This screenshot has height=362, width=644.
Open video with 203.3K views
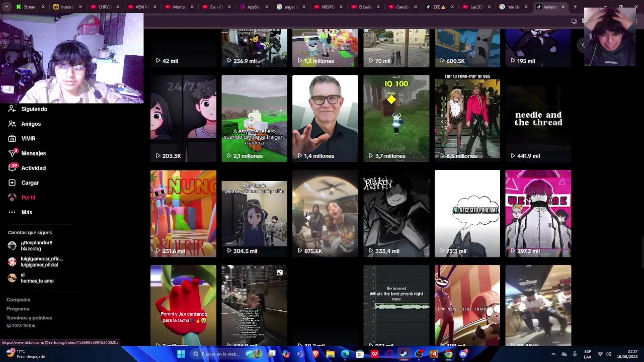(183, 119)
